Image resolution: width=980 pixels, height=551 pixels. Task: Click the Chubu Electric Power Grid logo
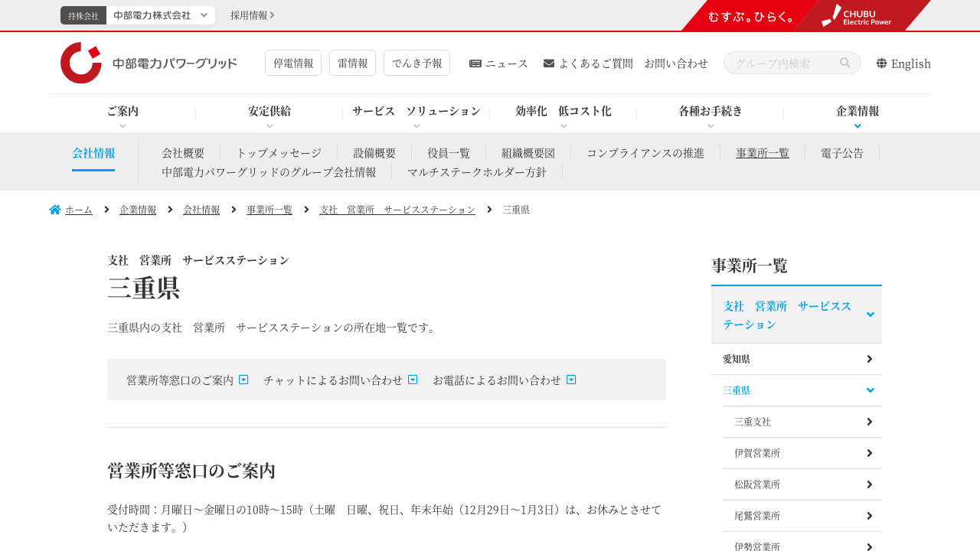(149, 64)
